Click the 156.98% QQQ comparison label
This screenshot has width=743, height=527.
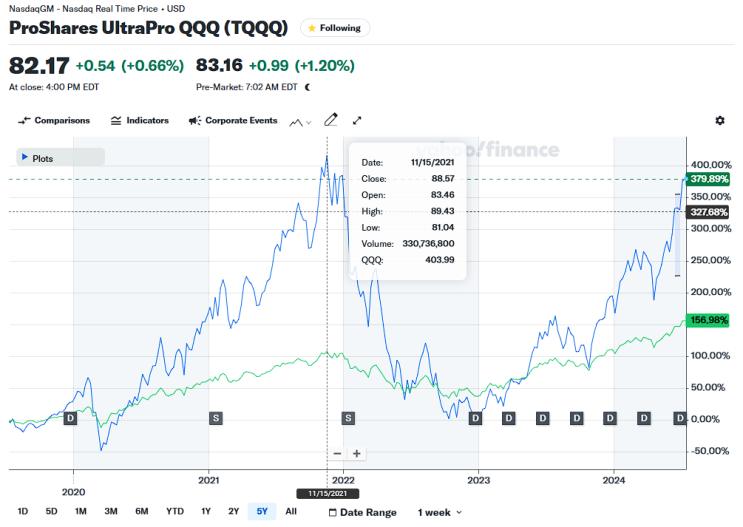pos(708,320)
